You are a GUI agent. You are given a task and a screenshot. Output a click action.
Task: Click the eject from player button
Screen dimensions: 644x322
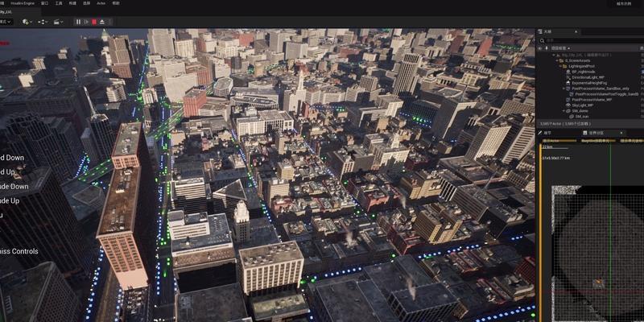click(x=102, y=22)
